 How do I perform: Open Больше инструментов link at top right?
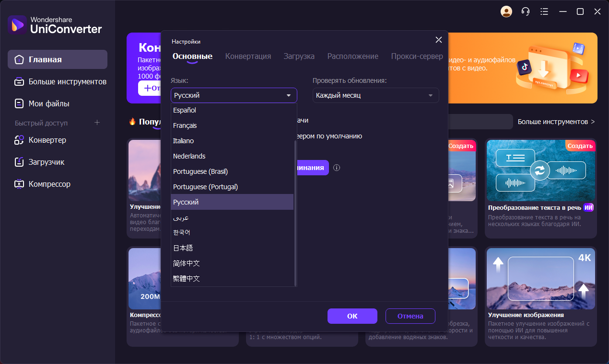point(556,122)
